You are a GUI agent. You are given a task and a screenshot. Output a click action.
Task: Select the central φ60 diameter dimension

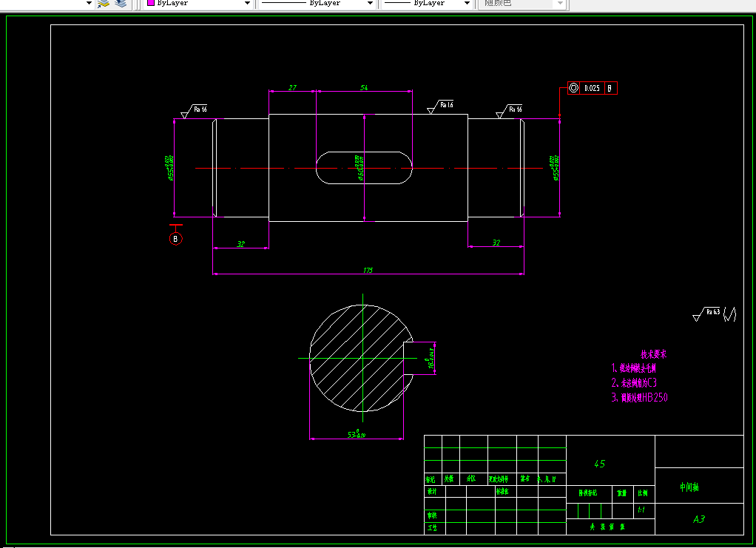pyautogui.click(x=360, y=168)
